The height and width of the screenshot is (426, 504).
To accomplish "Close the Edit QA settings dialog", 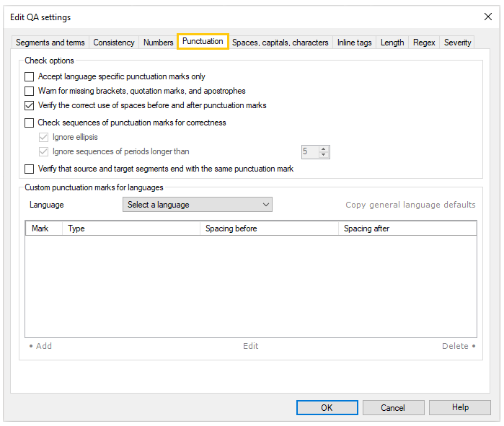I will pos(487,17).
